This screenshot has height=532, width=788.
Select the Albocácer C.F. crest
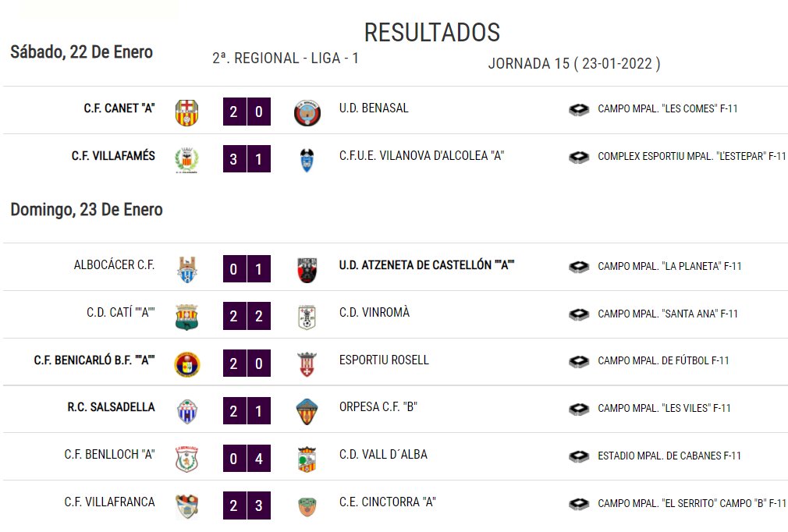[x=187, y=270]
